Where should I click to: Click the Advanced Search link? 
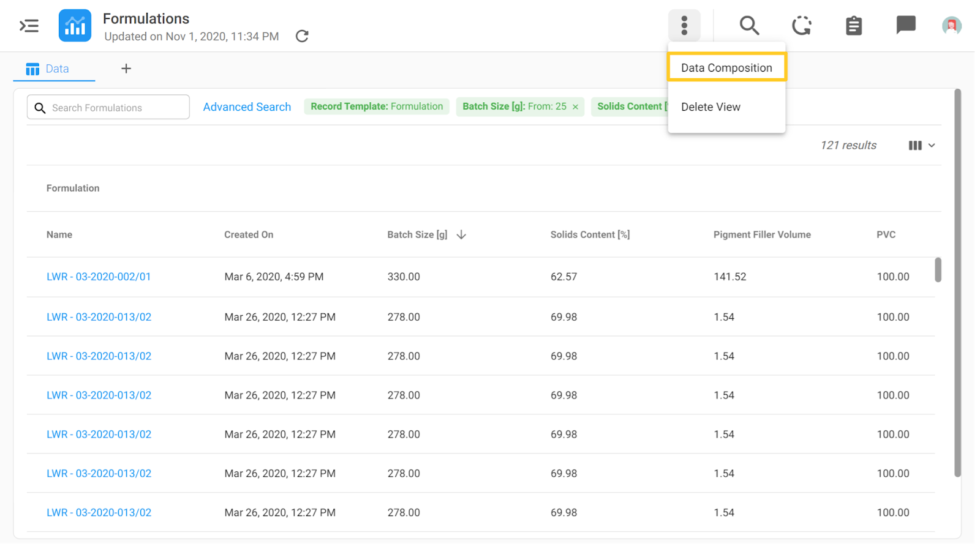247,106
